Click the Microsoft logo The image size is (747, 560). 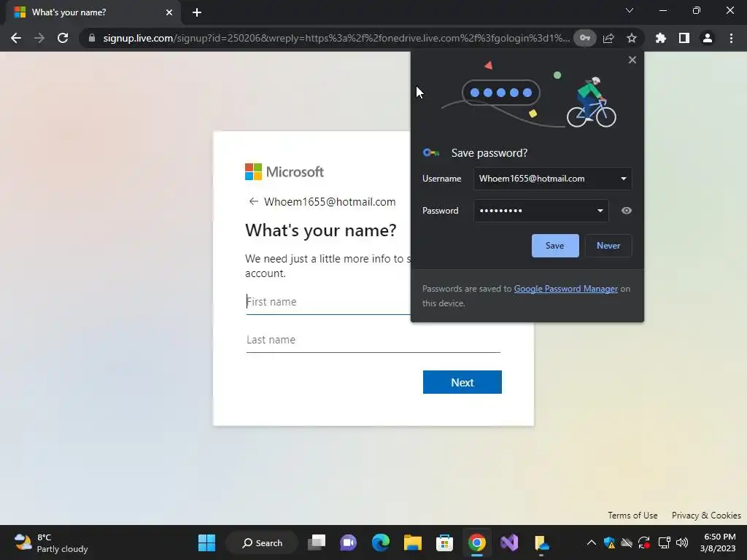tap(285, 172)
